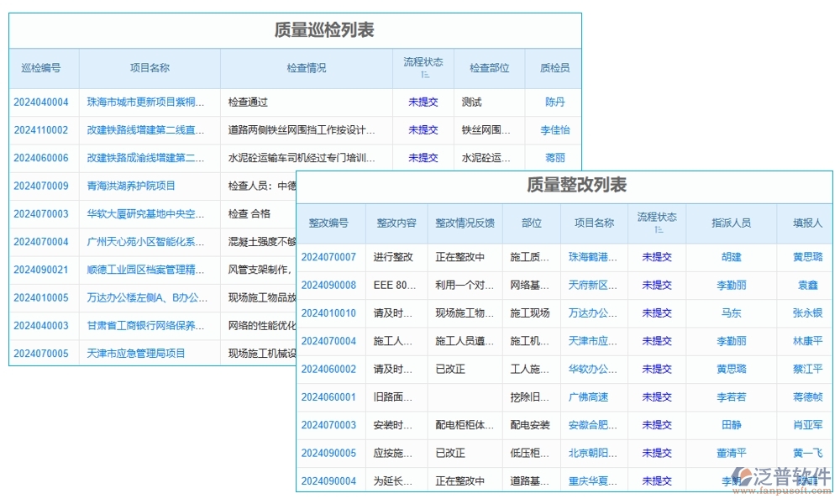Click the 泛普软件 logo icon

click(743, 476)
